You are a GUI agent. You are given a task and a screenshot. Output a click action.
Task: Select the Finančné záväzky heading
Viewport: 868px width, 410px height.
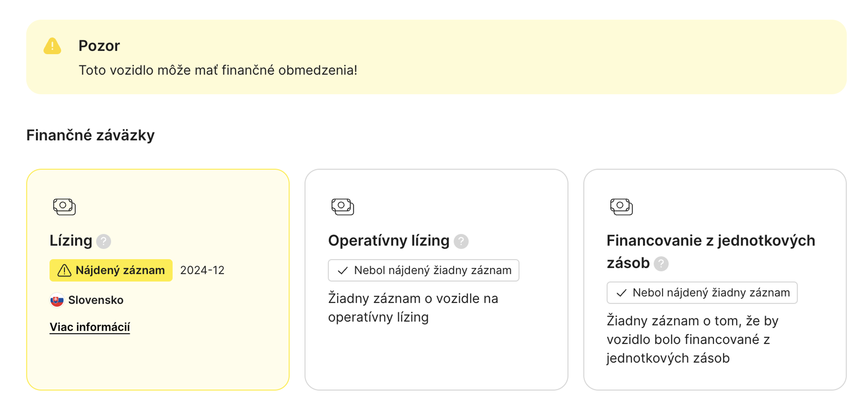[90, 136]
